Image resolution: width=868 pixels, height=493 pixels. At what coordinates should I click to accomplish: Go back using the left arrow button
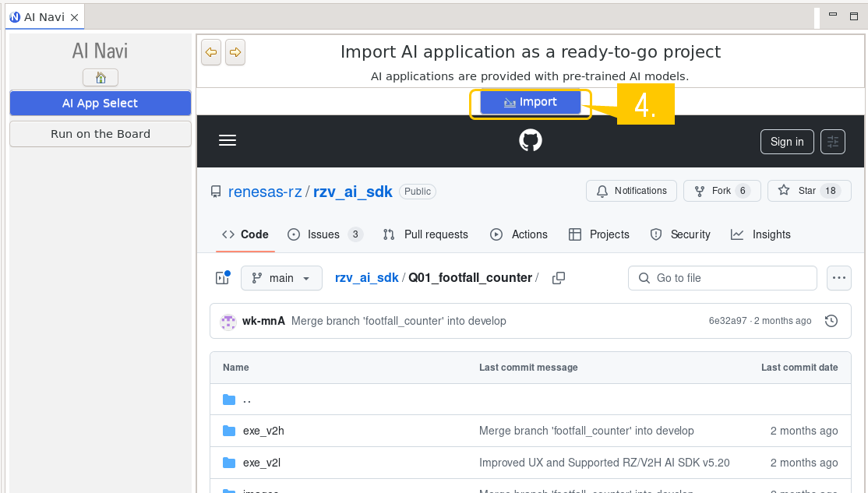210,53
